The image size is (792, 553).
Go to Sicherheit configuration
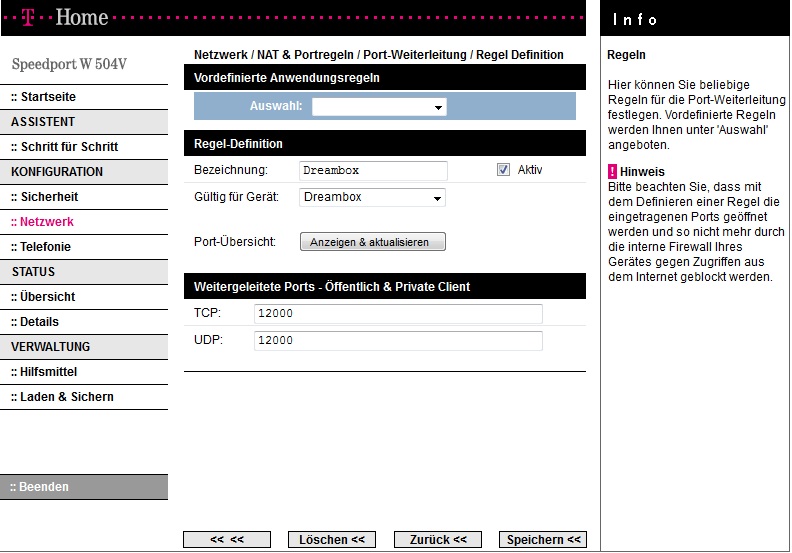[x=44, y=197]
